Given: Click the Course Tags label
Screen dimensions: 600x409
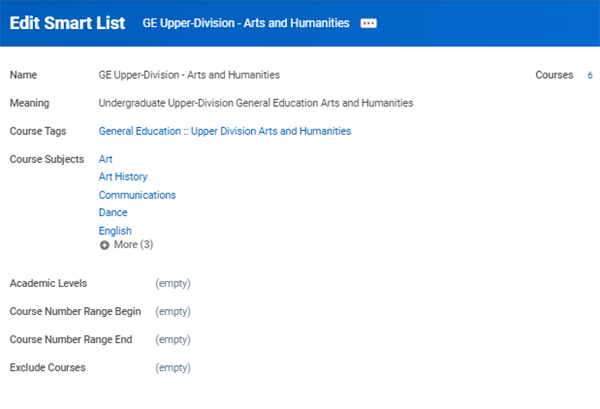Looking at the screenshot, I should coord(38,131).
